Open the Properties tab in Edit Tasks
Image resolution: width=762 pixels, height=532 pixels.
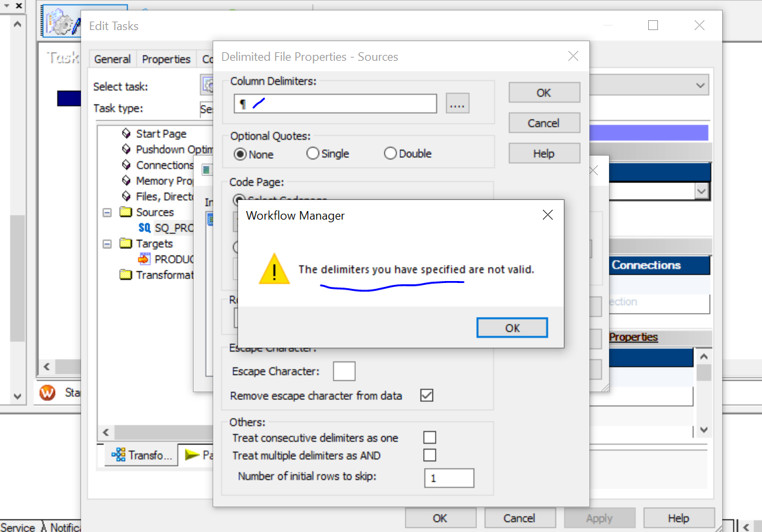(x=166, y=59)
